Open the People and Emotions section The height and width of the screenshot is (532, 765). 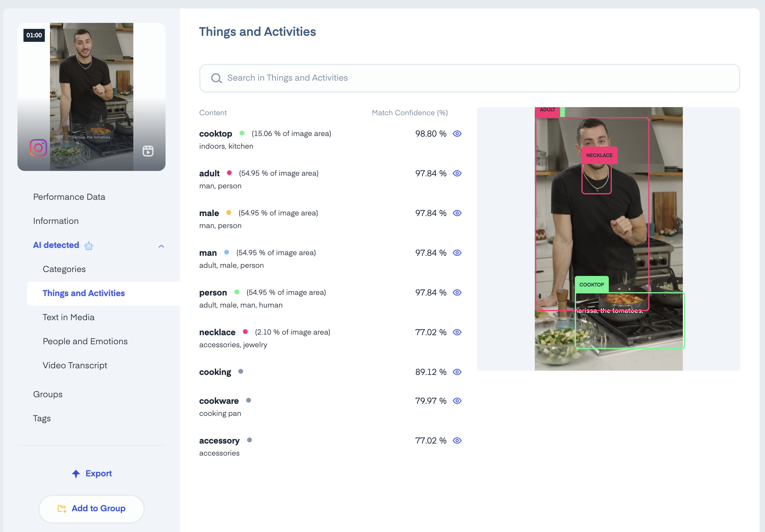pyautogui.click(x=85, y=341)
